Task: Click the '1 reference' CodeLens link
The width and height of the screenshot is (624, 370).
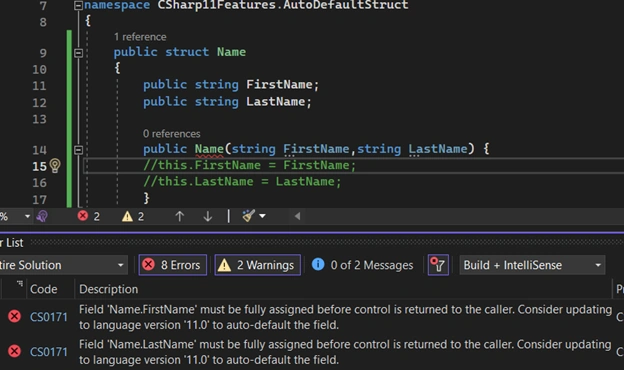Action: point(140,37)
